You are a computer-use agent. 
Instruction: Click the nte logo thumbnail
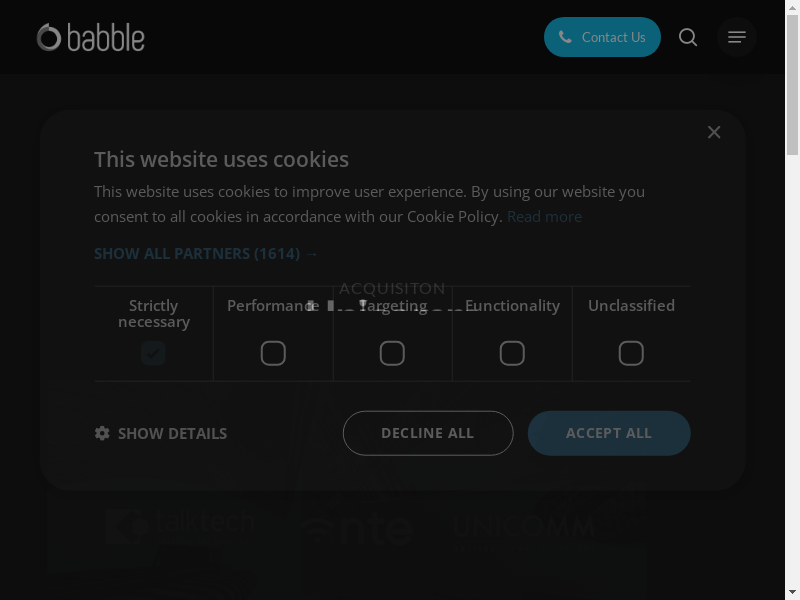pyautogui.click(x=358, y=528)
